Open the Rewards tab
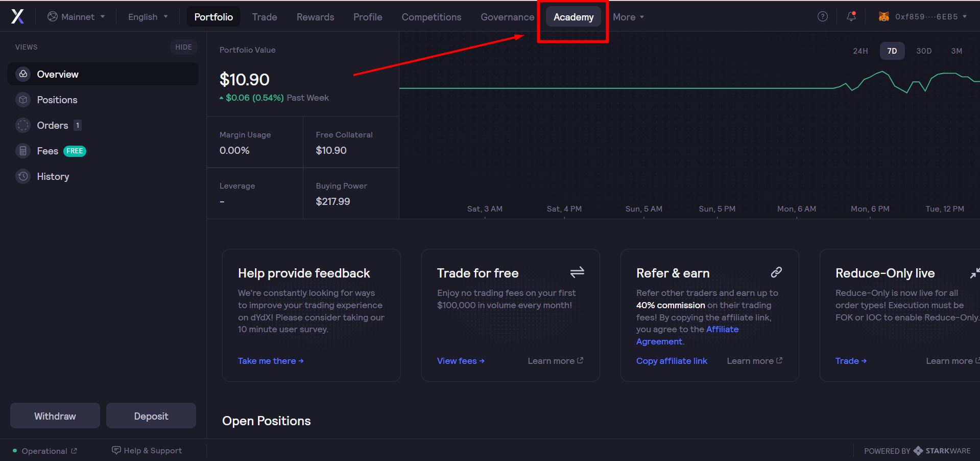Screen dimensions: 980x461 coord(315,17)
